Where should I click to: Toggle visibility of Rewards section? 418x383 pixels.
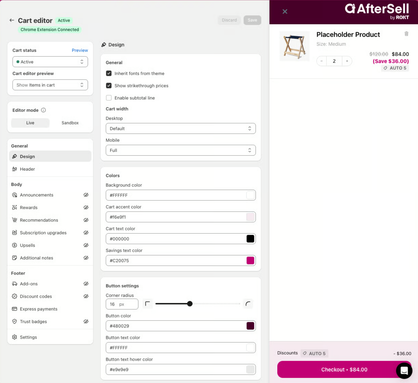click(86, 207)
